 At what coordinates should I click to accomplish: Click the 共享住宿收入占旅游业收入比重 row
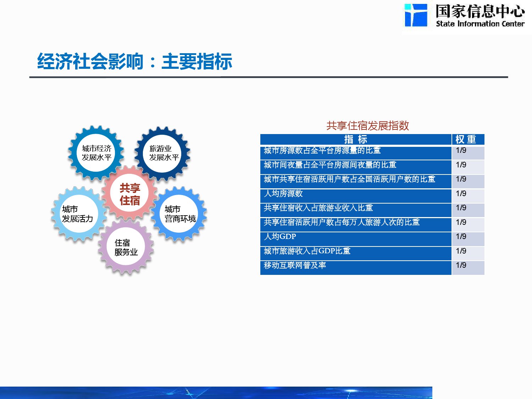coord(355,210)
